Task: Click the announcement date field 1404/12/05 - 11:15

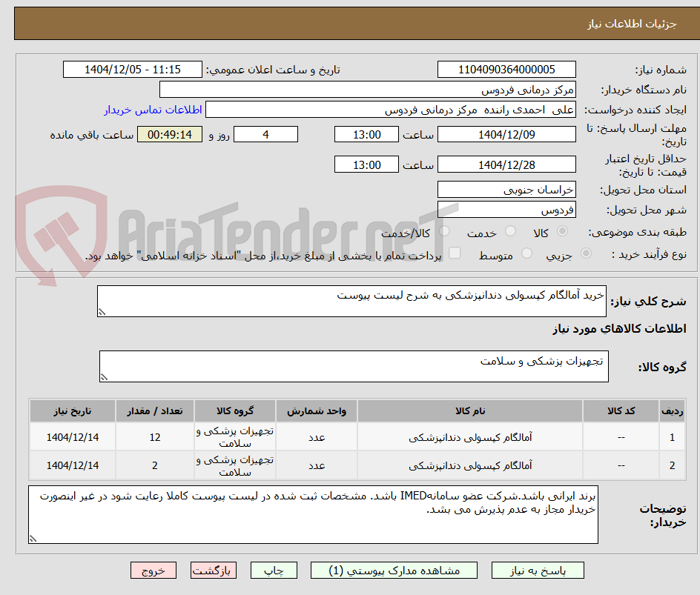Action: coord(133,70)
